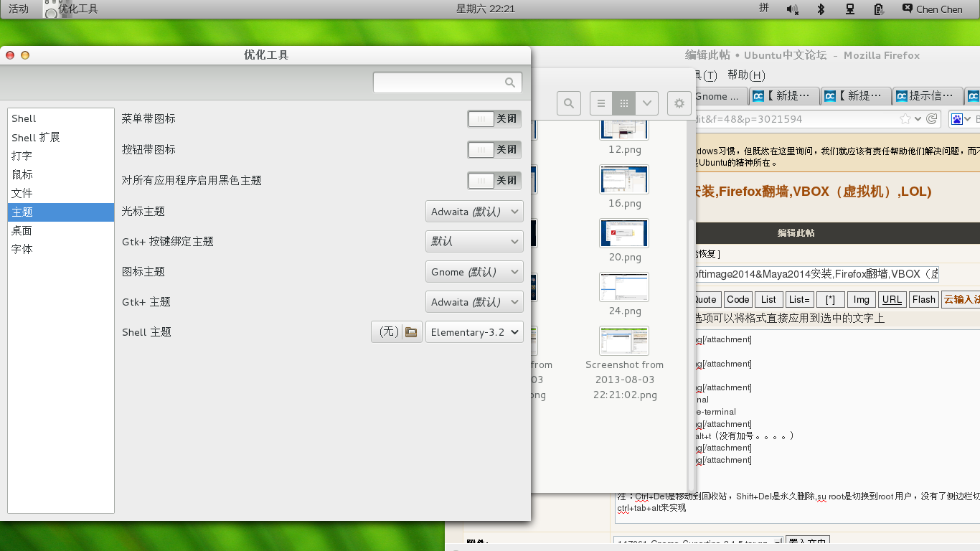Click the Firefox window title bar
The height and width of the screenshot is (551, 980).
(x=802, y=55)
